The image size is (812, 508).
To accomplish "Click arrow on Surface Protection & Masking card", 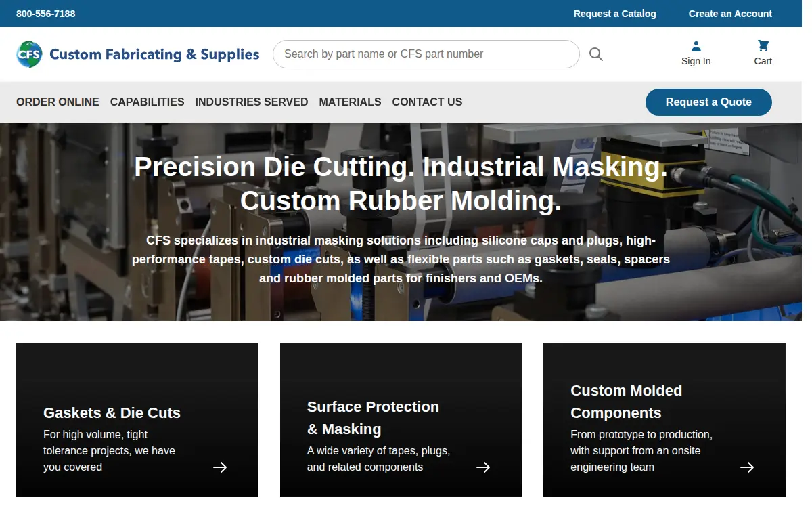I will pos(483,467).
